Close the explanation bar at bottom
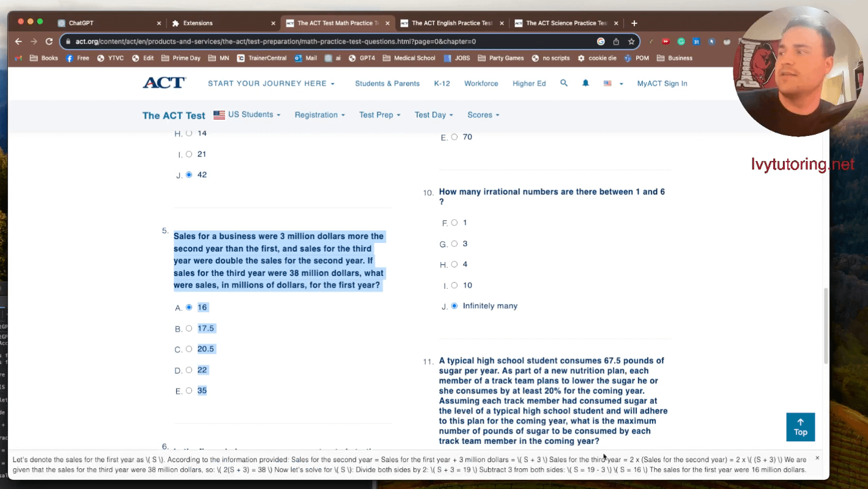868x489 pixels. [x=817, y=458]
